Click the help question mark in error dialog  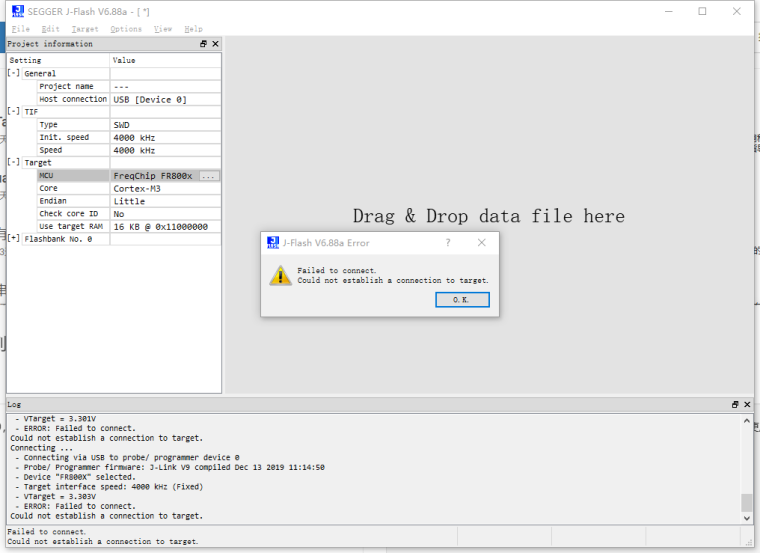coord(448,243)
